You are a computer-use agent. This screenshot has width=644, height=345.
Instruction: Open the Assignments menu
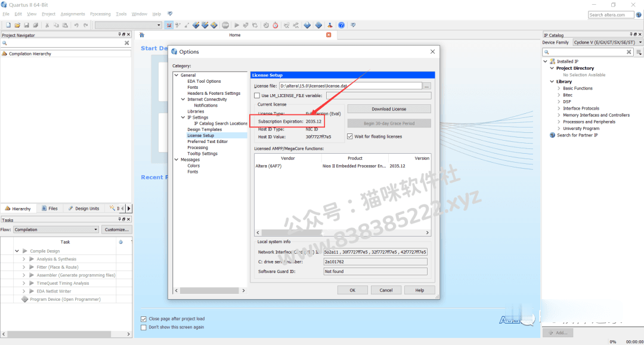tap(73, 14)
